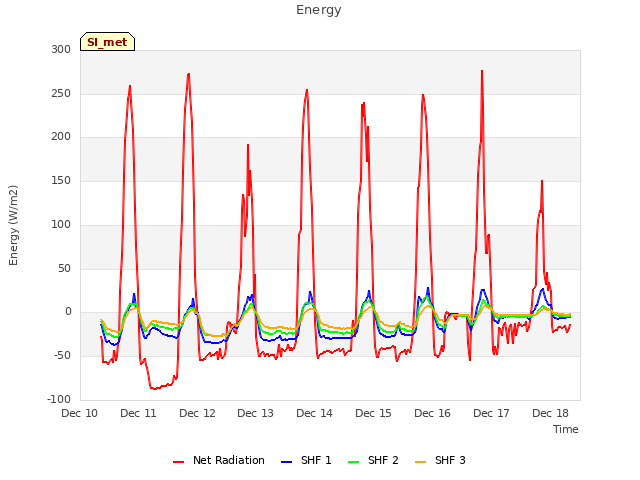Screen dimensions: 640x480
Task: Click the SI_met annotation label
Action: coord(107,42)
